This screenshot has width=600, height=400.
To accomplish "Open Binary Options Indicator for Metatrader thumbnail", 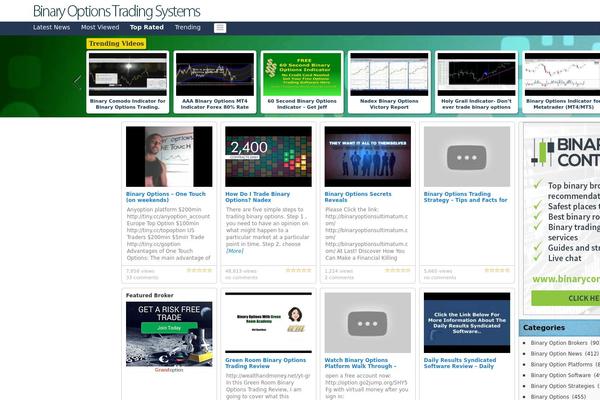I will 562,74.
